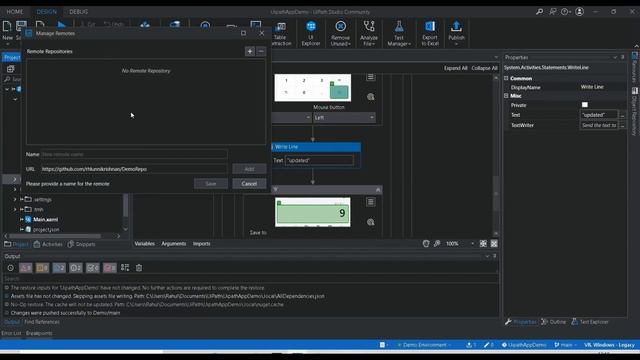Toggle the warning filter in the Output panel
Image resolution: width=640 pixels, height=360 pixels.
coord(42,268)
